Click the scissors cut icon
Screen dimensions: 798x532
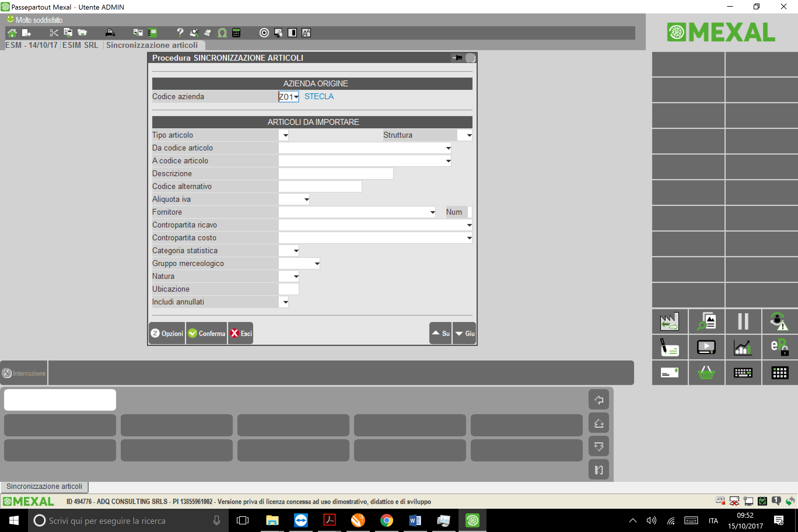point(54,33)
